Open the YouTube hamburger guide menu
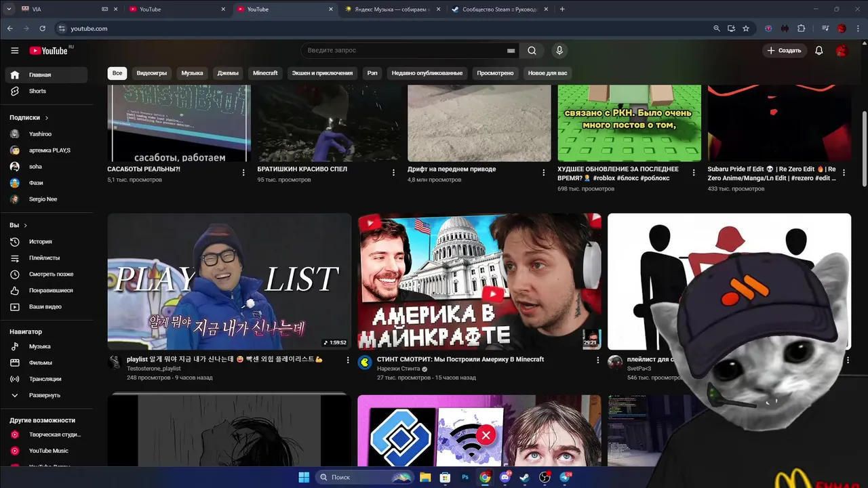Screen dimensions: 868x488 15,51
